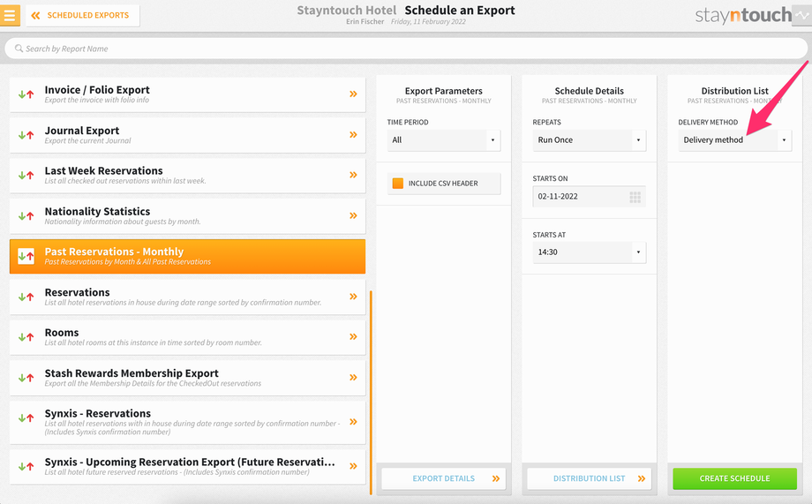The height and width of the screenshot is (504, 812).
Task: Select Nationality Statistics report
Action: click(187, 216)
